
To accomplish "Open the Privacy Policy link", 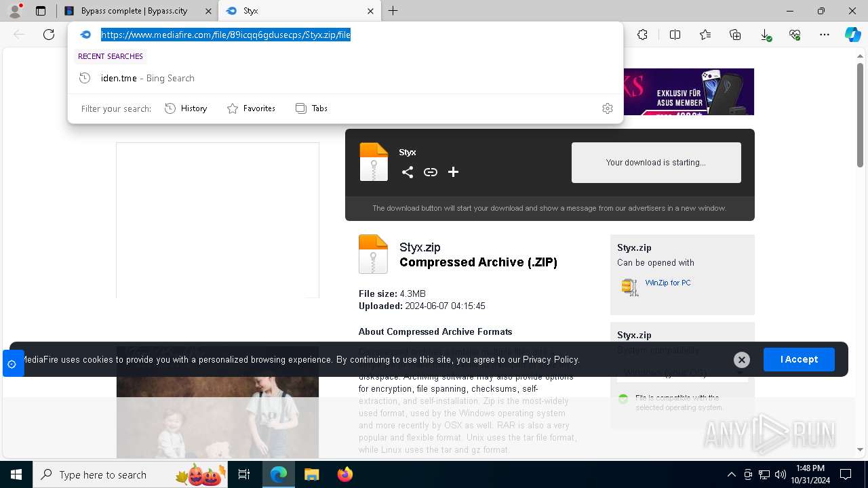I will pos(551,359).
